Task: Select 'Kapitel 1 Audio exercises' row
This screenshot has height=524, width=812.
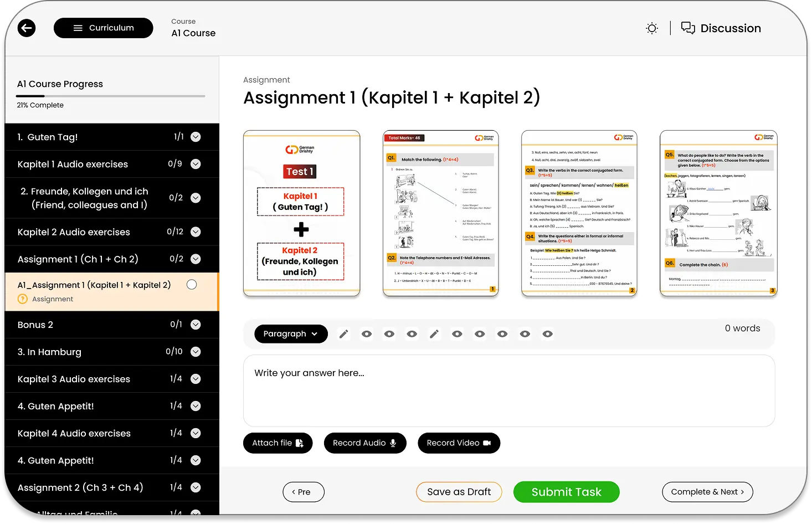Action: click(112, 164)
